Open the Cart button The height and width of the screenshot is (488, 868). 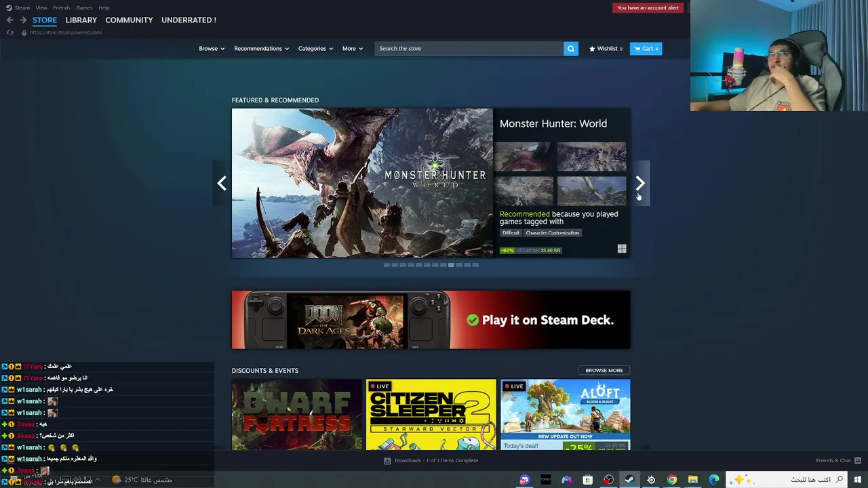646,49
